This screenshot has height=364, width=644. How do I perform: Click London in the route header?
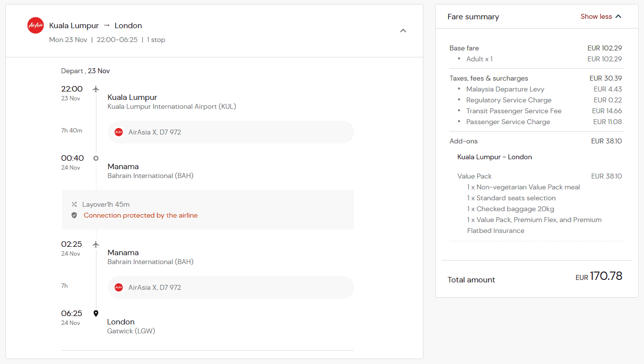[x=128, y=25]
